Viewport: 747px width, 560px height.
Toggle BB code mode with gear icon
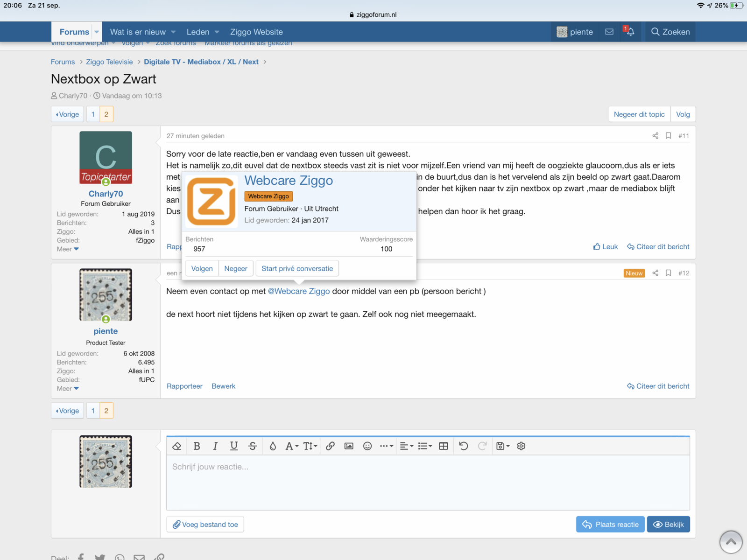(521, 446)
